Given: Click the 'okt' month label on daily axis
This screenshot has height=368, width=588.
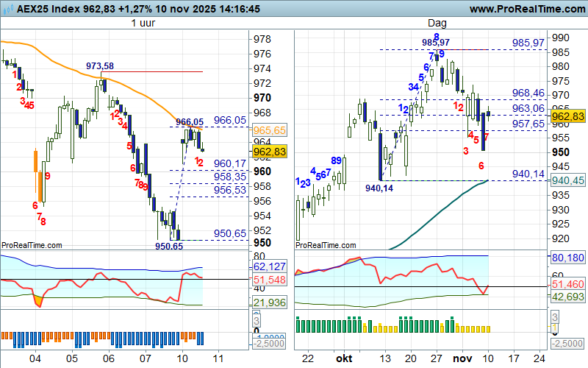Looking at the screenshot, I should click(344, 358).
